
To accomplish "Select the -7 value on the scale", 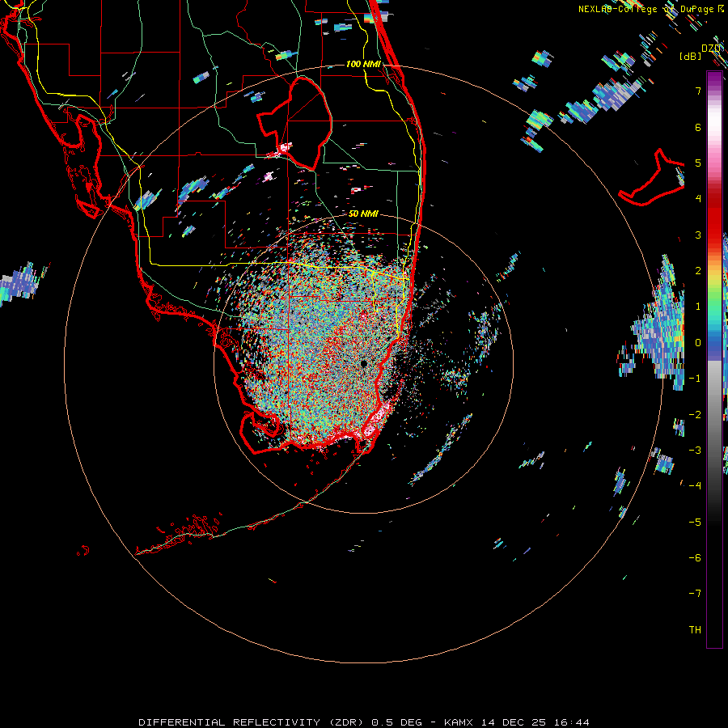I will tap(695, 594).
